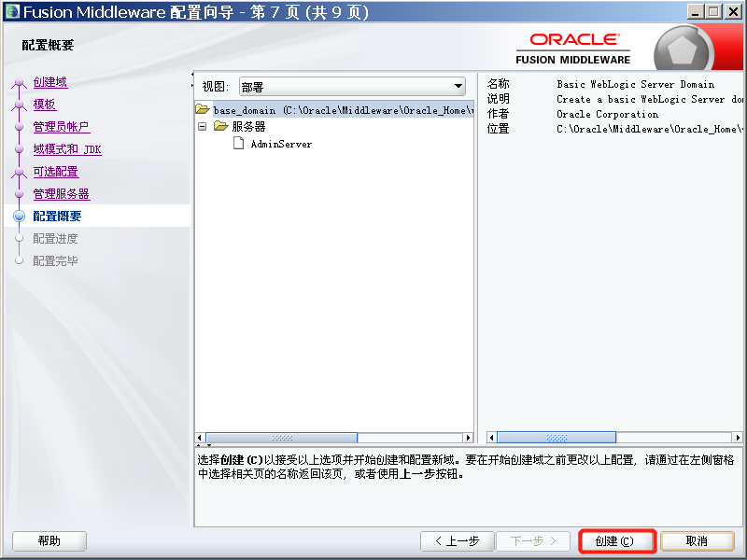The width and height of the screenshot is (747, 560).
Task: Select the base_domain tree row
Action: [334, 110]
